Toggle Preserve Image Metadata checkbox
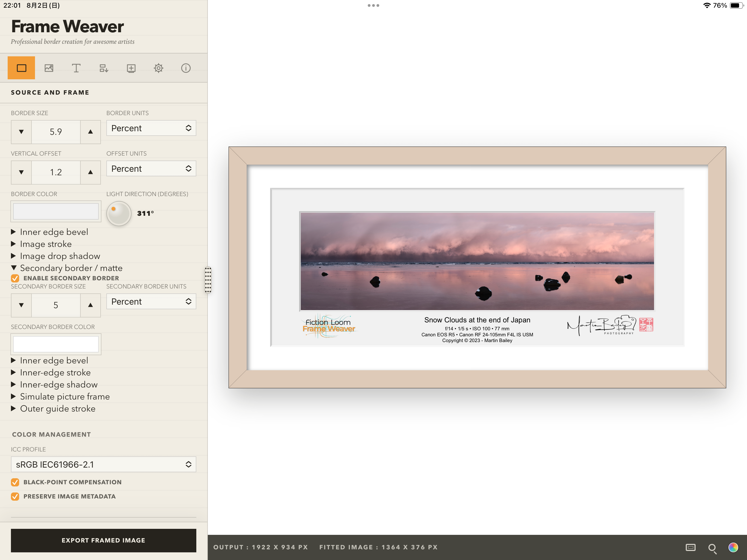Screen dimensions: 747x560 point(15,497)
